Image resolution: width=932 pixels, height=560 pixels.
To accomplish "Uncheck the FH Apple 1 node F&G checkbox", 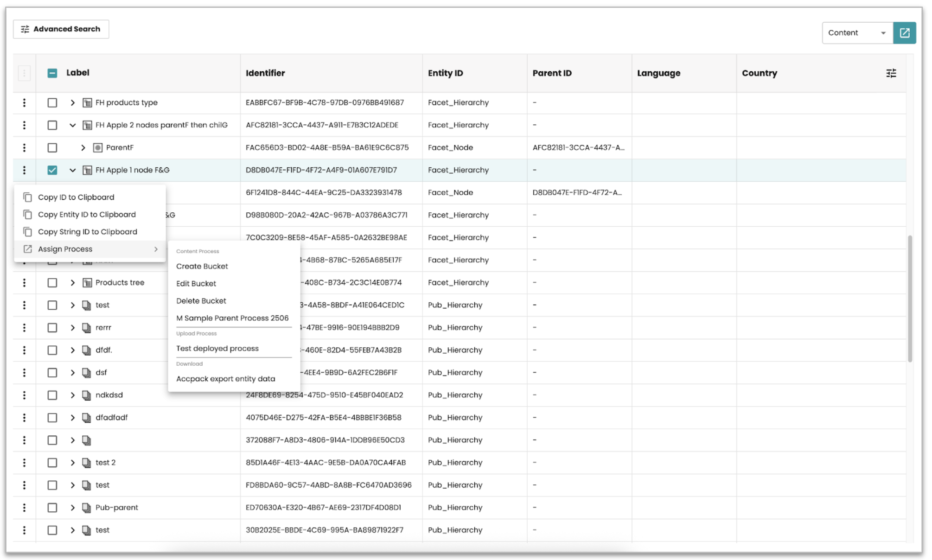I will coord(52,170).
